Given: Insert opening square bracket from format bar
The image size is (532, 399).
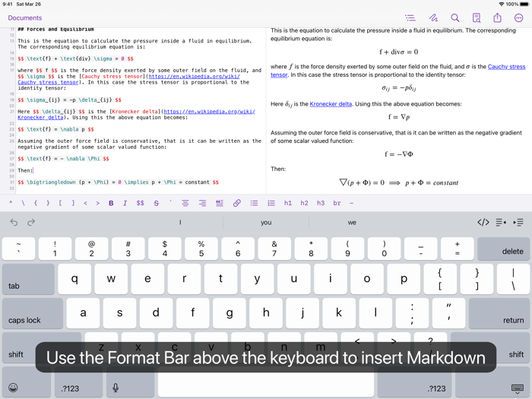Looking at the screenshot, I should click(60, 203).
